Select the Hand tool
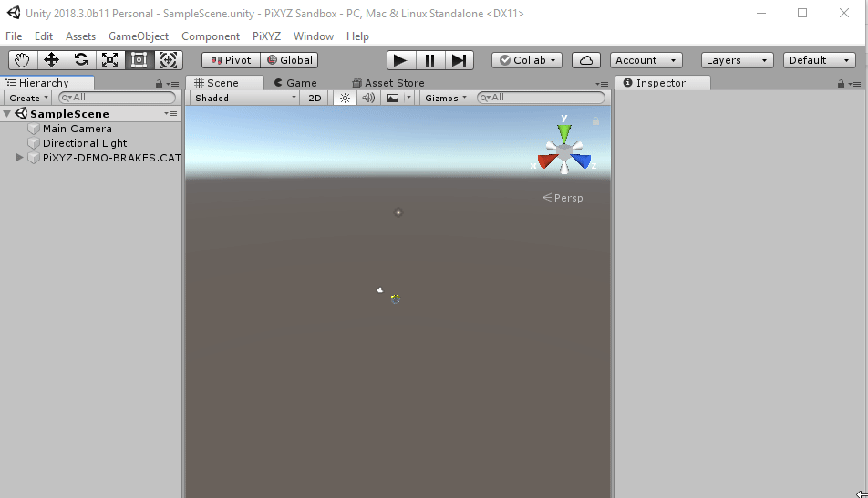868x498 pixels. tap(23, 60)
